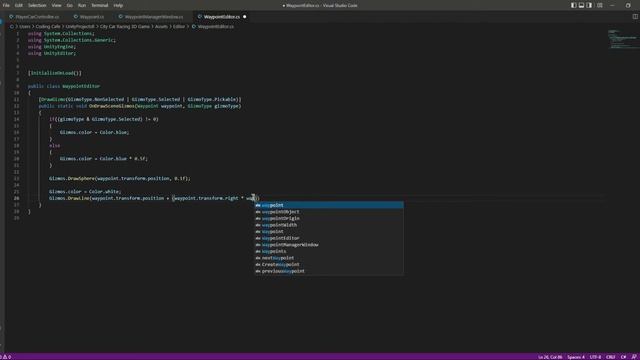The image size is (640, 360).
Task: Click the 'Users' breadcrumb segment
Action: 25,27
